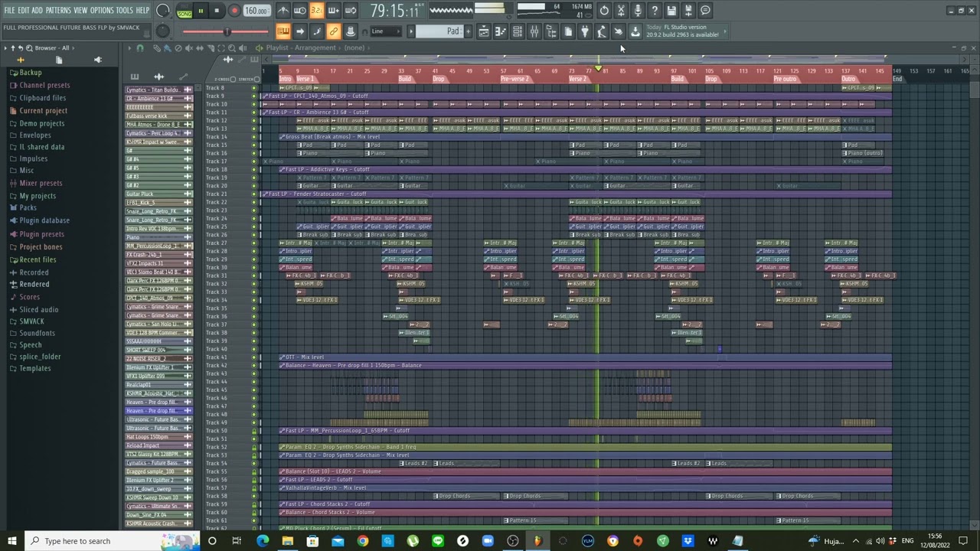Open the Playlist menu arrow icon
This screenshot has height=551, width=980.
point(129,48)
